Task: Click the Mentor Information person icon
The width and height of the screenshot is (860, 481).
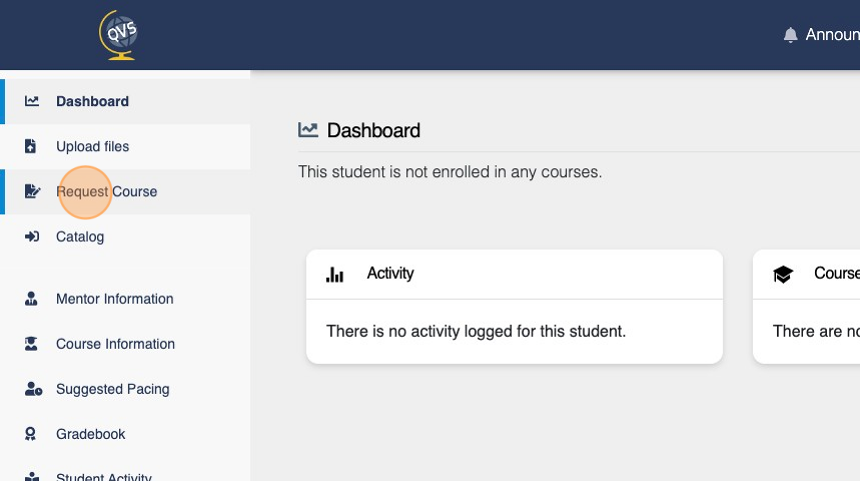Action: pyautogui.click(x=32, y=299)
